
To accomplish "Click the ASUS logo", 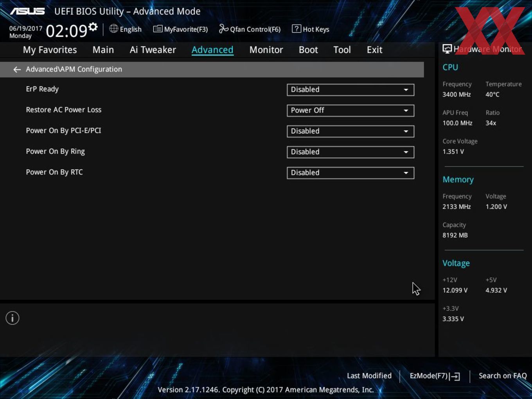I will pyautogui.click(x=27, y=11).
